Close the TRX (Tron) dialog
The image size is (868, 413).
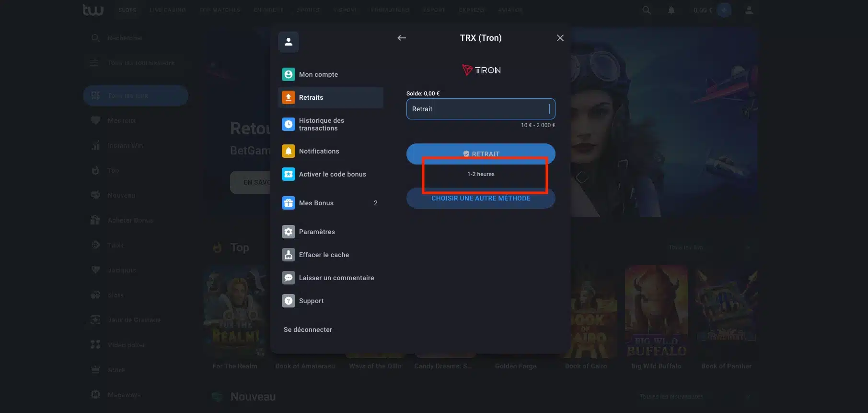coord(560,38)
